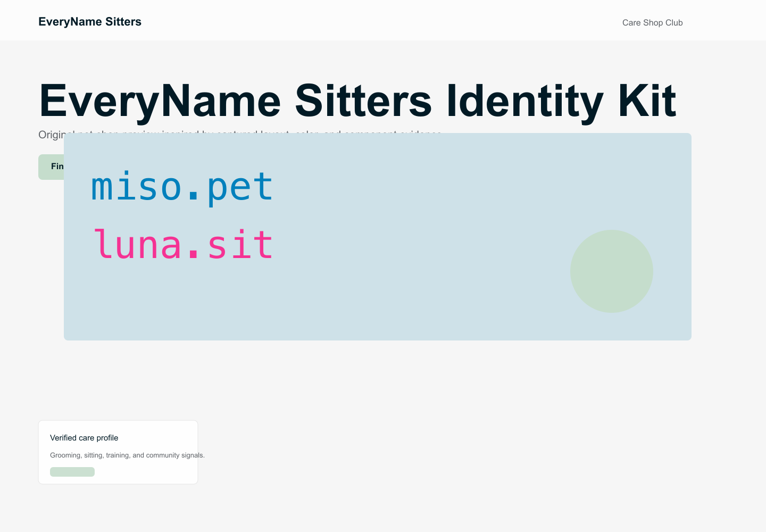Open the Verified care profile card title
Viewport: 766px width, 532px height.
(84, 438)
